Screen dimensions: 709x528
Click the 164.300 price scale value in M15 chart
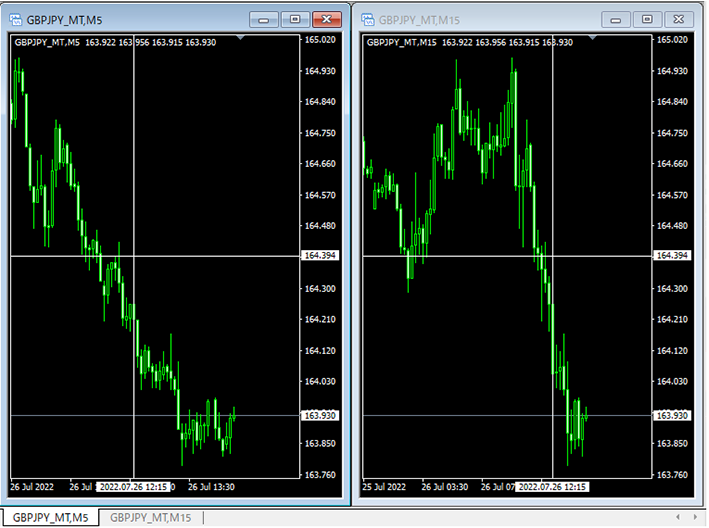[x=672, y=288]
